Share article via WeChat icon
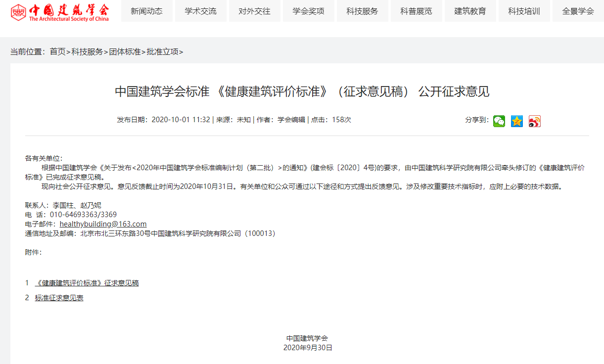 [499, 121]
